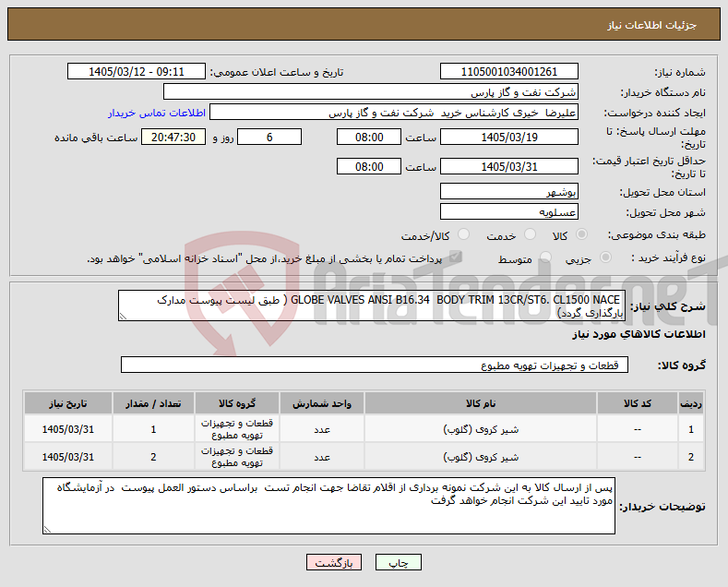This screenshot has width=728, height=587.
Task: Click the کد کالا column header
Action: coord(637,403)
